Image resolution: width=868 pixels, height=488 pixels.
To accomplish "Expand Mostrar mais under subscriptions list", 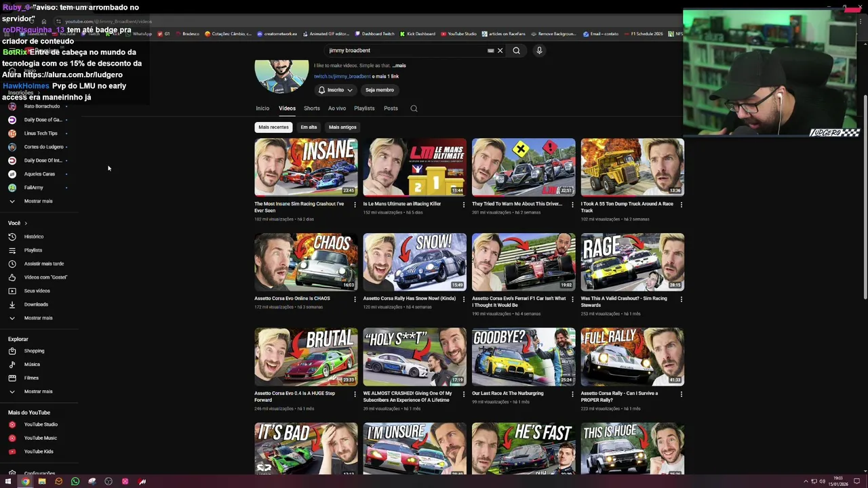I will point(39,201).
